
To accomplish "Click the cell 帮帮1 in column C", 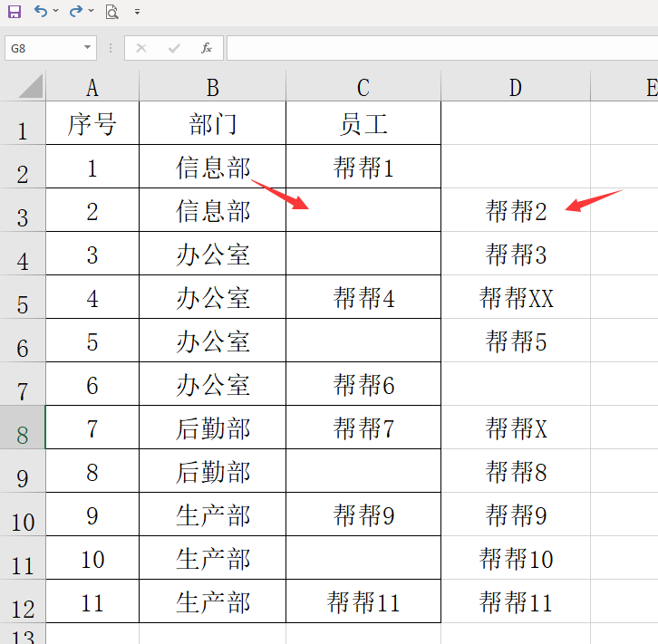I will coord(363,167).
